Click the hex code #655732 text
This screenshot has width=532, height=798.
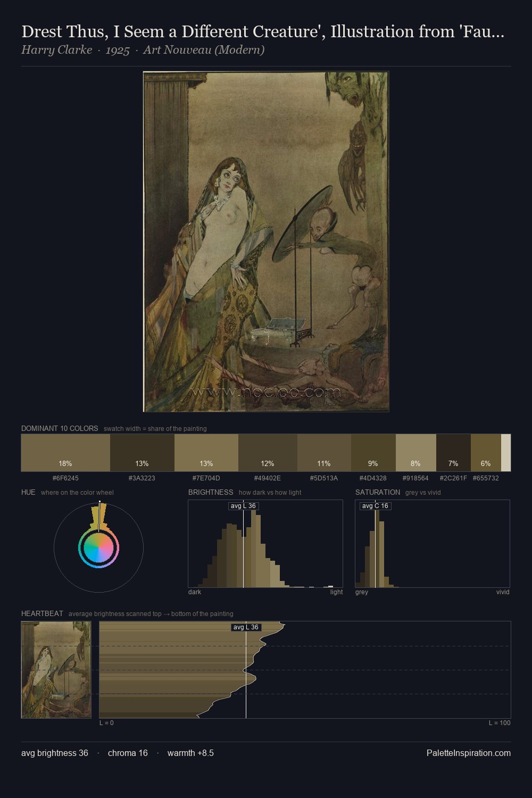tap(486, 478)
